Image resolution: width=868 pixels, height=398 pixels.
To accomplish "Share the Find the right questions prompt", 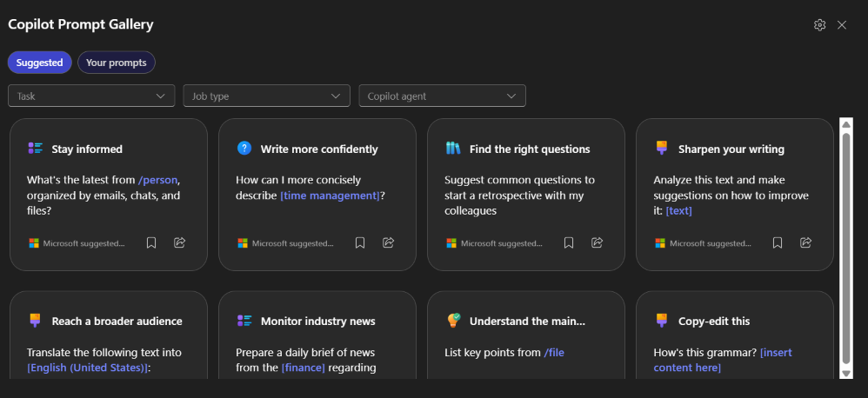I will point(597,242).
